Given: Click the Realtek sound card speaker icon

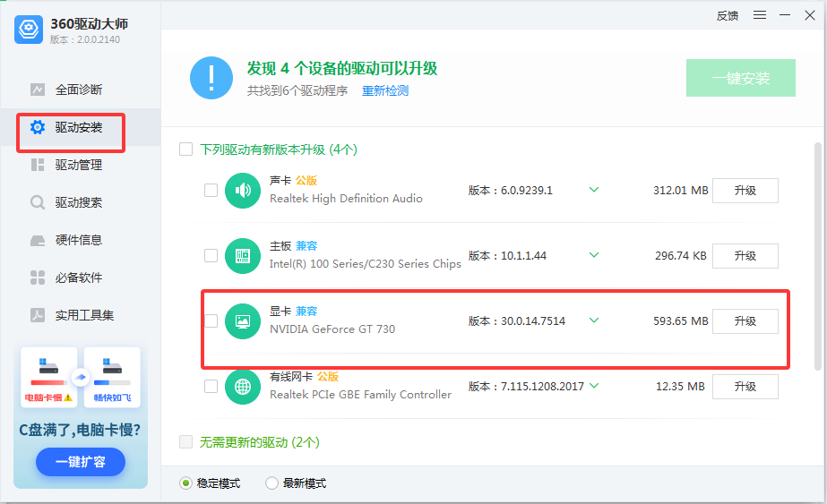Looking at the screenshot, I should 242,191.
